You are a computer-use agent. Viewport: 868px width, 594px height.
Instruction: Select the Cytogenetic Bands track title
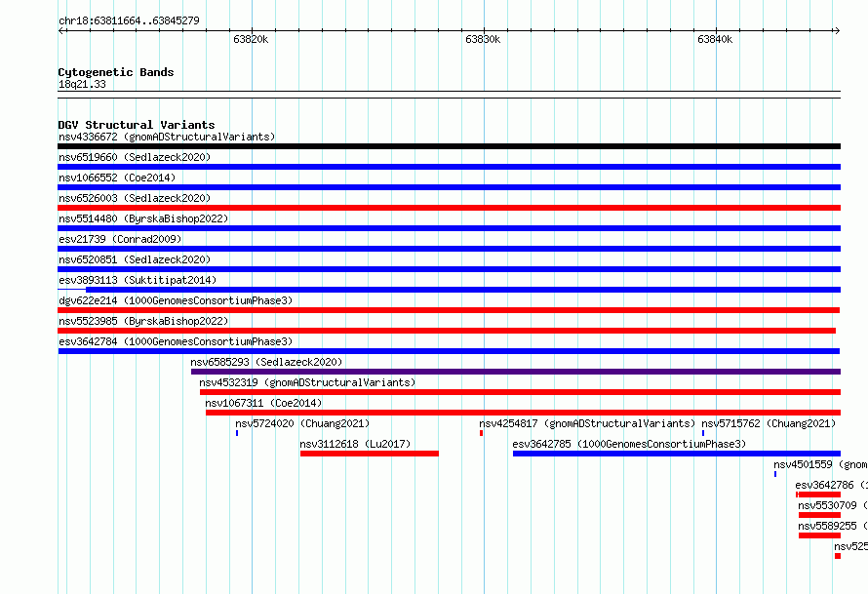coord(116,72)
